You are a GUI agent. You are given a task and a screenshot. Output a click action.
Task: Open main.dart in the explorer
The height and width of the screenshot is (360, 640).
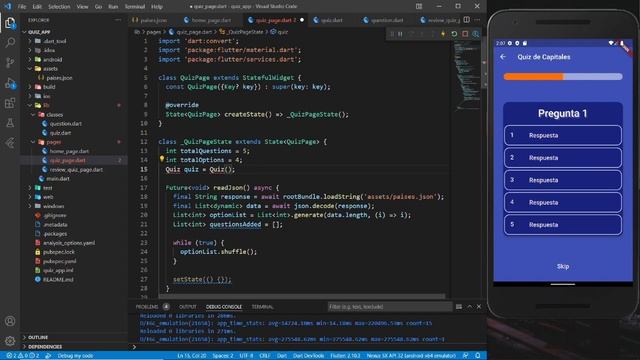[58, 178]
